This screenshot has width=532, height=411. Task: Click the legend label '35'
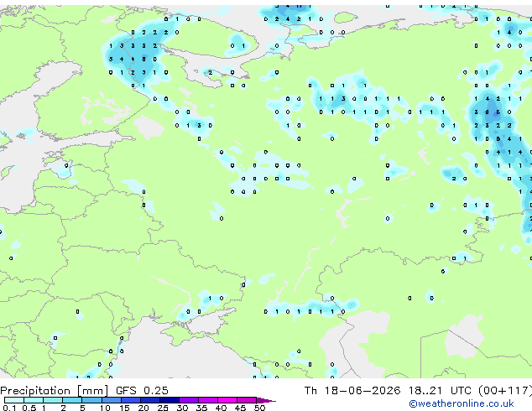[x=201, y=408]
